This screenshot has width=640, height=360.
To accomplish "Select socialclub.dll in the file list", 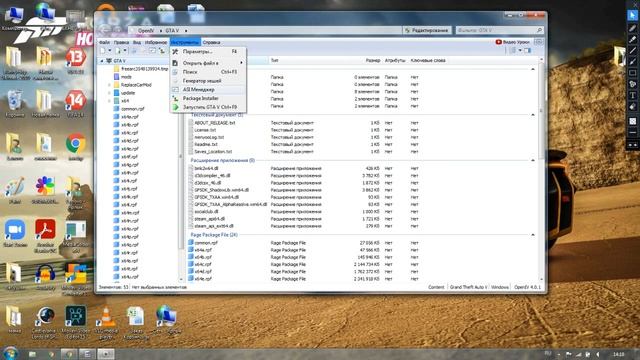I will click(206, 211).
